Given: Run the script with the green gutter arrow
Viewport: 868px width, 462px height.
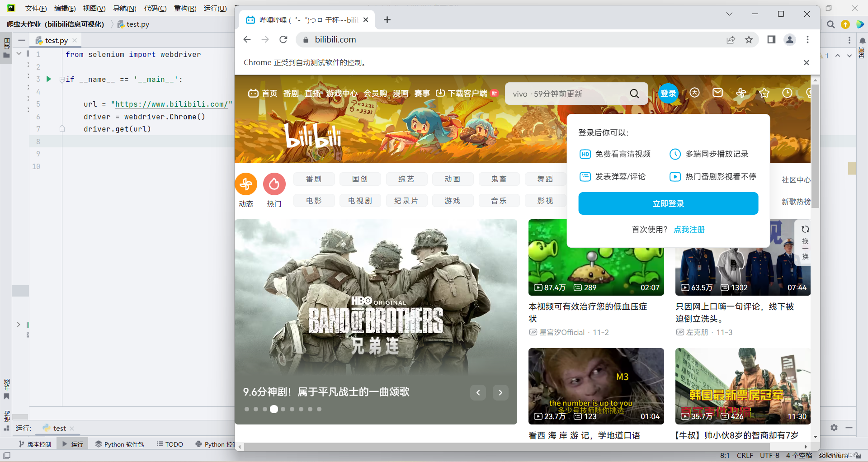Looking at the screenshot, I should pyautogui.click(x=49, y=79).
